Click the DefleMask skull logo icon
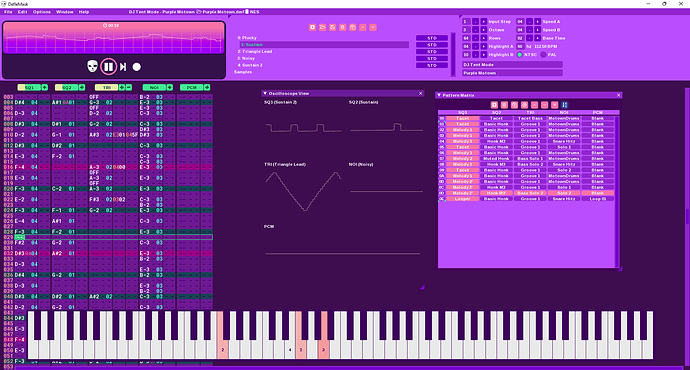The height and width of the screenshot is (370, 690). point(92,66)
